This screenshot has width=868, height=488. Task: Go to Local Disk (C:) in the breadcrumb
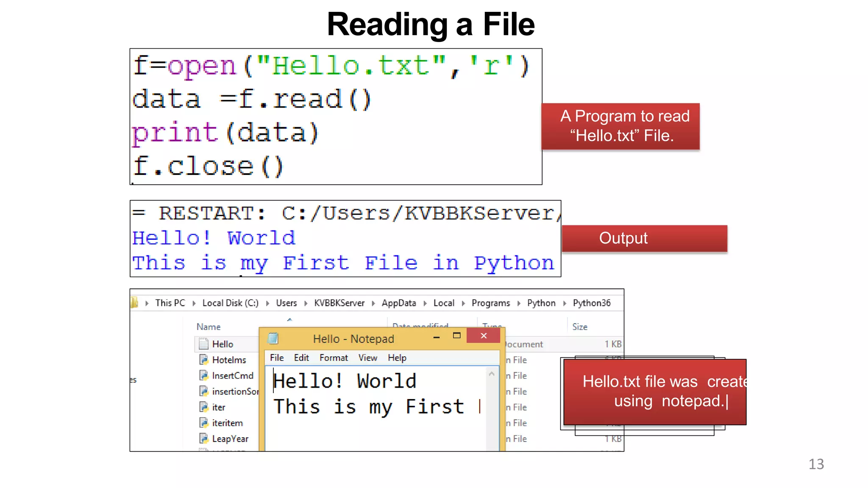tap(230, 303)
